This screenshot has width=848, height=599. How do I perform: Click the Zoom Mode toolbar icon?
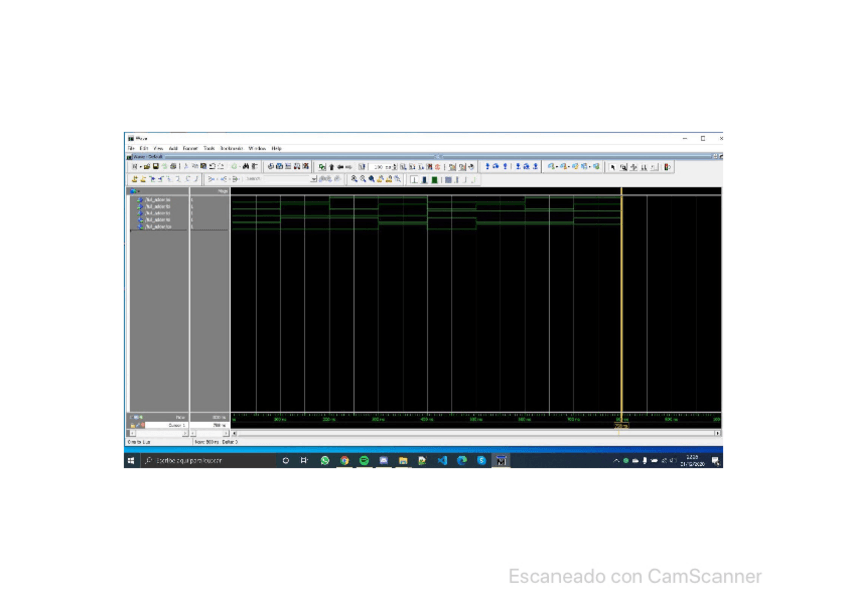tap(624, 167)
